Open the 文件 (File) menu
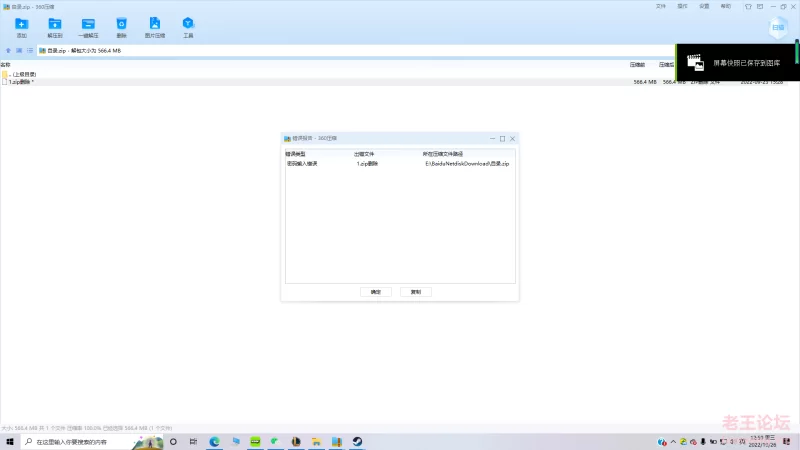The height and width of the screenshot is (450, 800). click(x=661, y=7)
